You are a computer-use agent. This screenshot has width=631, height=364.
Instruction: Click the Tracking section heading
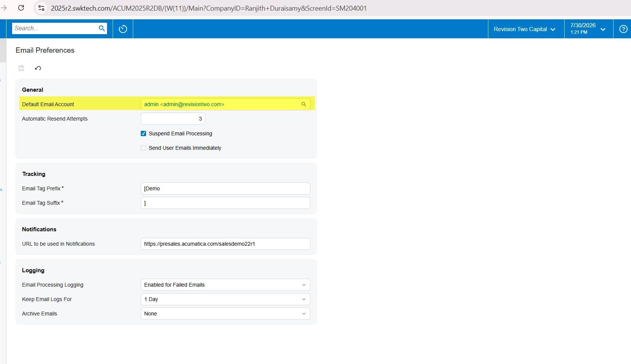click(34, 174)
